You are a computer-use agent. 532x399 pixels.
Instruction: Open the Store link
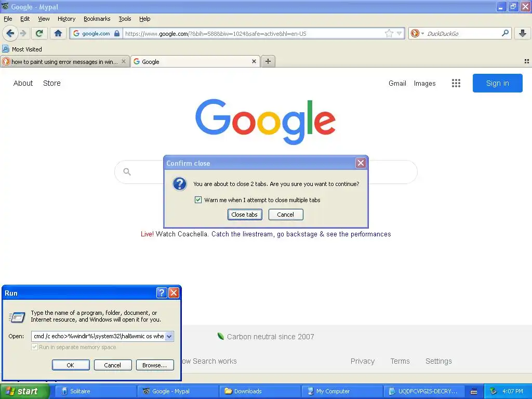pyautogui.click(x=52, y=83)
